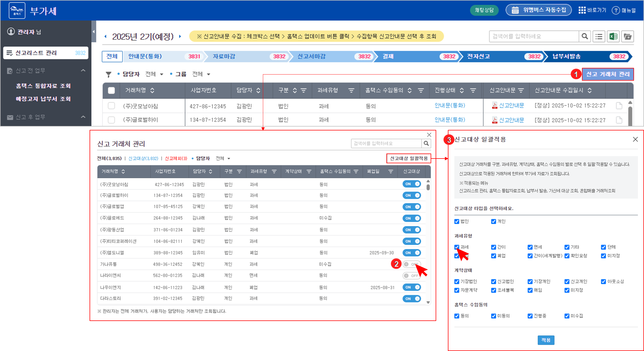The height and width of the screenshot is (351, 644).
Task: Select checkbox for (주)글로벌하이 row
Action: click(x=111, y=120)
